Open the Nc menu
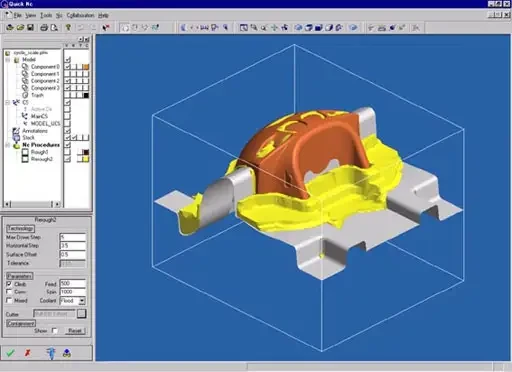Viewport: 512px width, 372px height. click(x=59, y=15)
